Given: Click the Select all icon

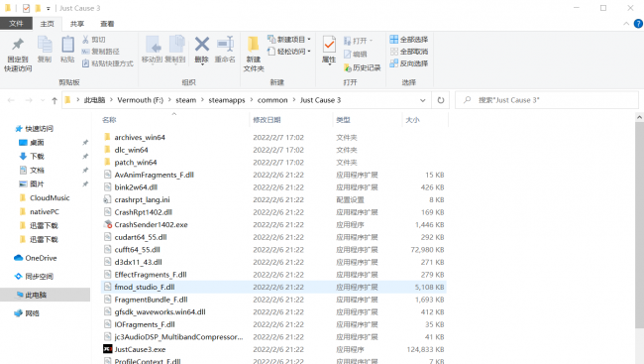Looking at the screenshot, I should 394,40.
